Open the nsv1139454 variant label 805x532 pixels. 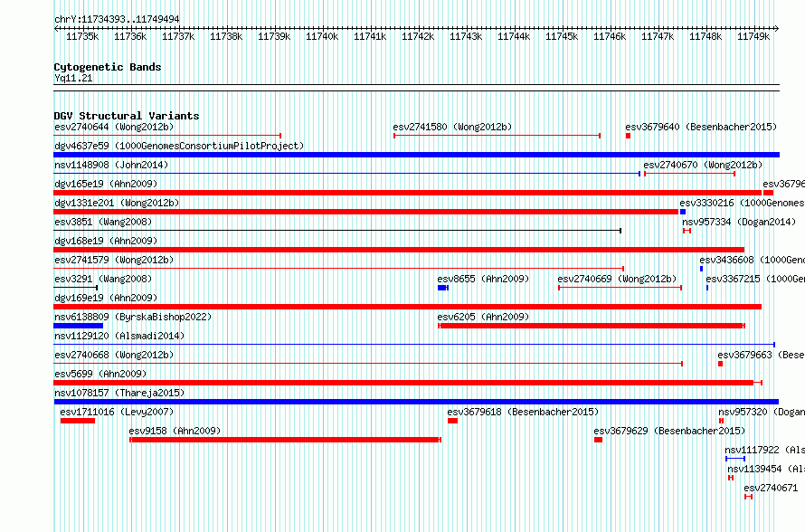[x=765, y=469]
